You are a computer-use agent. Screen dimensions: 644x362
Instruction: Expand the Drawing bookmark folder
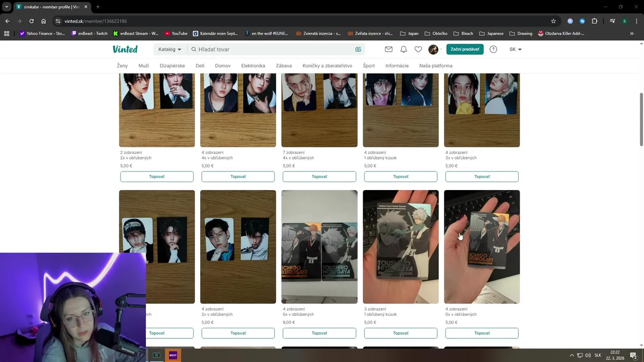coord(521,34)
